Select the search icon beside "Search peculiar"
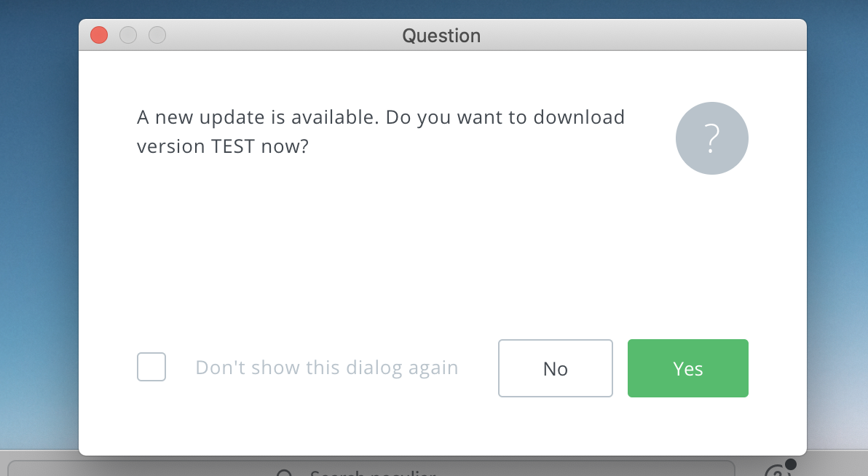This screenshot has height=476, width=868. [x=284, y=473]
